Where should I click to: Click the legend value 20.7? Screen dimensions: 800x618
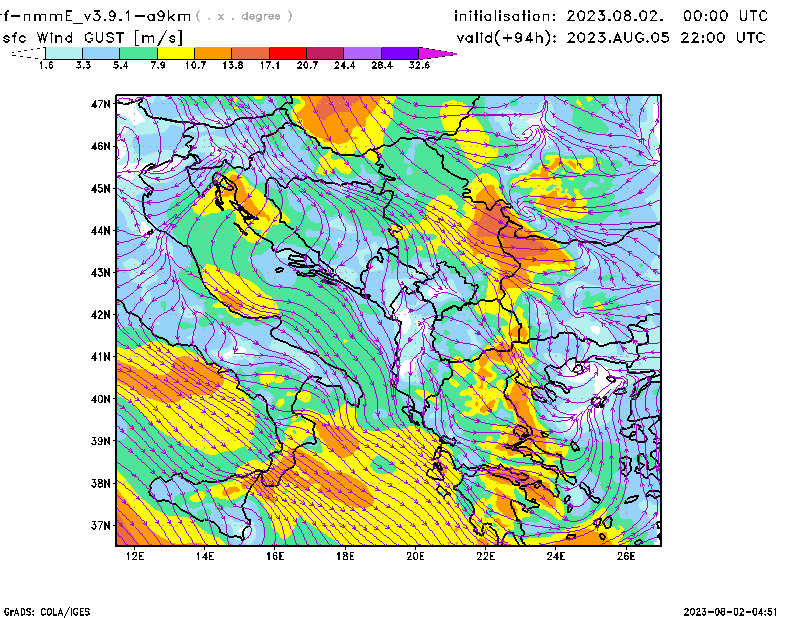[x=307, y=65]
